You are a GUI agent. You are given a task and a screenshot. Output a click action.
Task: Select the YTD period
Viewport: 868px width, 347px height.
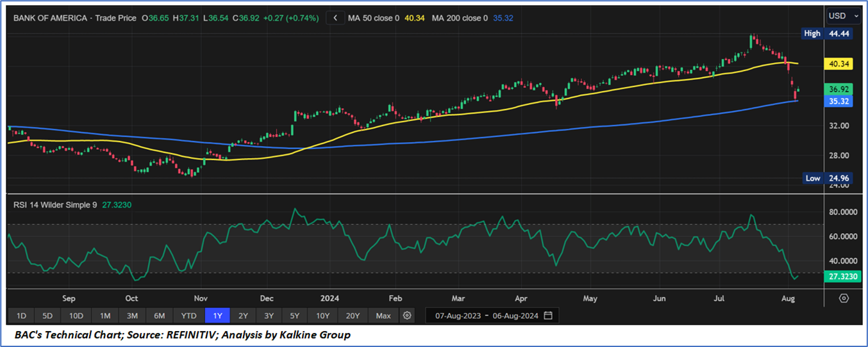(188, 316)
